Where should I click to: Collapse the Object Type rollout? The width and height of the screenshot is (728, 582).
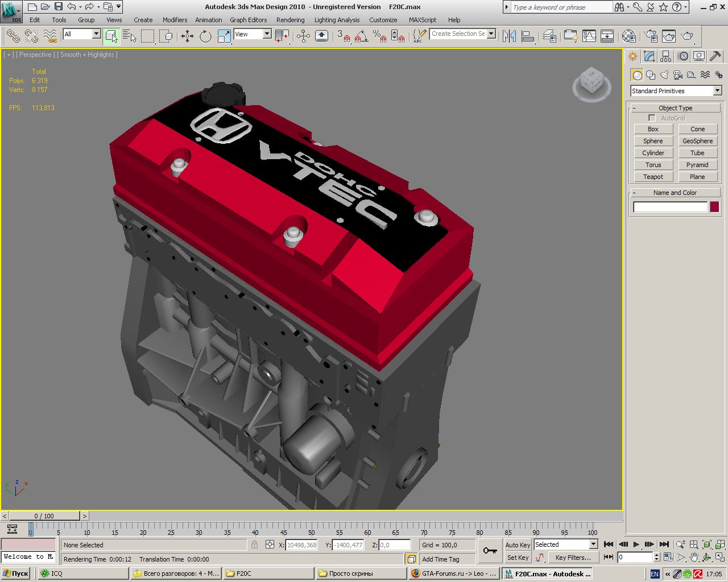(x=676, y=108)
